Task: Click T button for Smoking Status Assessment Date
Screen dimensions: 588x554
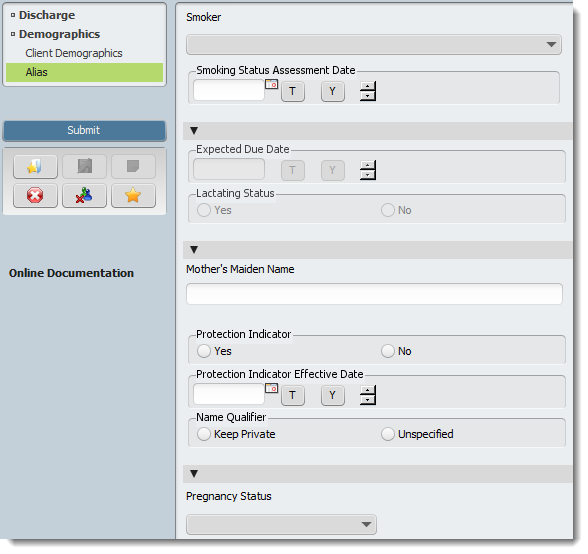Action: pos(293,91)
